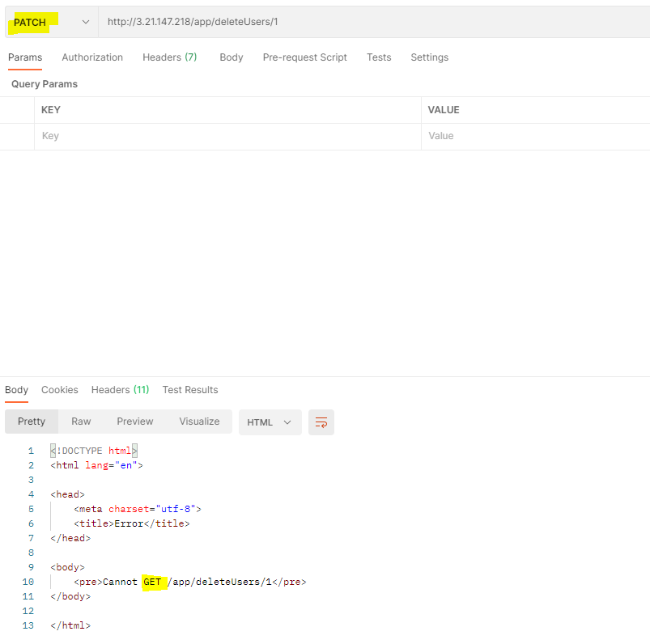This screenshot has width=650, height=644.
Task: Switch response view to Raw
Action: coord(80,421)
